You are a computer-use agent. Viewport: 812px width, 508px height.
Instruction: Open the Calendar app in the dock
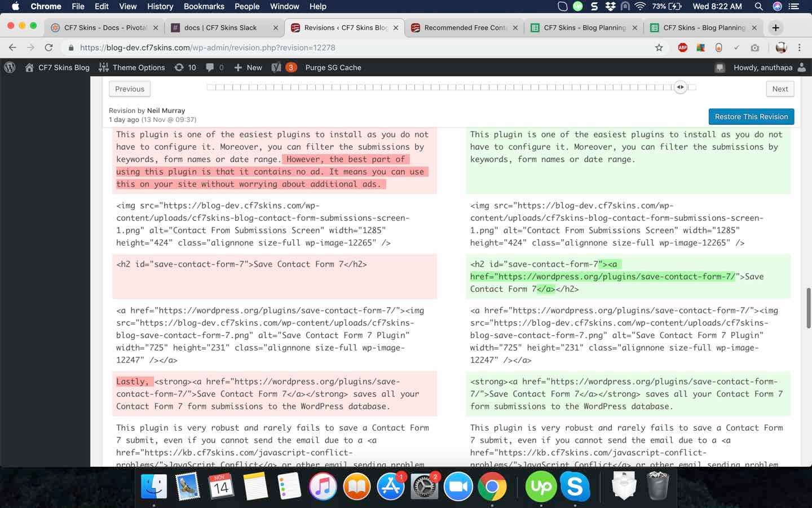[221, 486]
